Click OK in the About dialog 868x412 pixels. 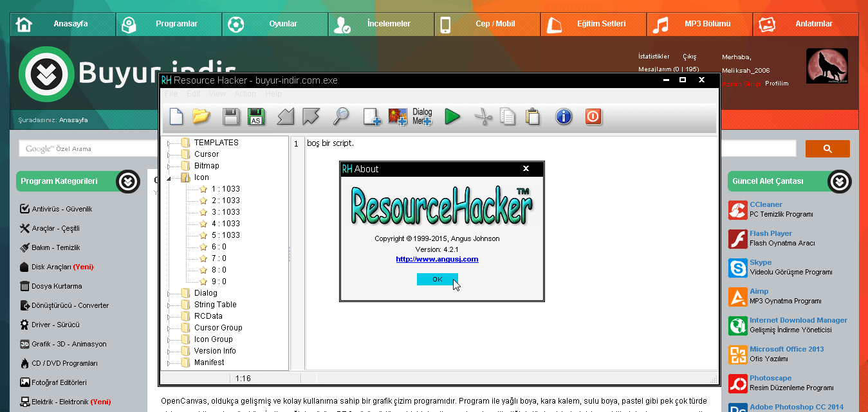[438, 280]
